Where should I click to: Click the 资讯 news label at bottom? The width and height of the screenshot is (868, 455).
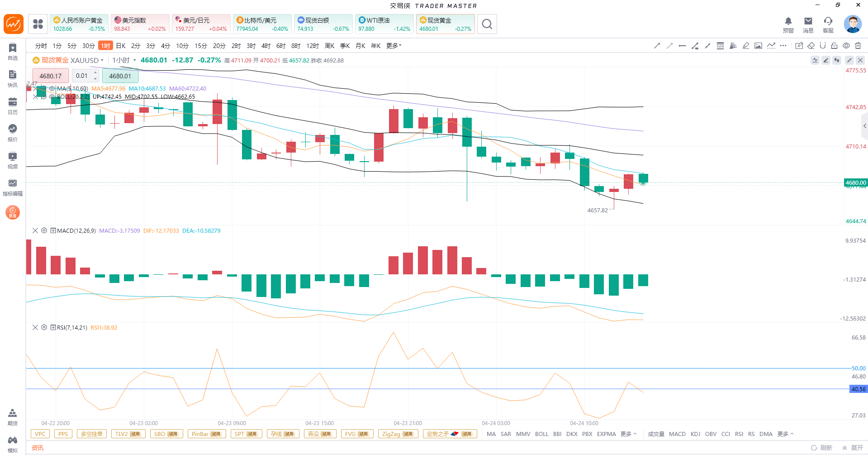(38, 448)
